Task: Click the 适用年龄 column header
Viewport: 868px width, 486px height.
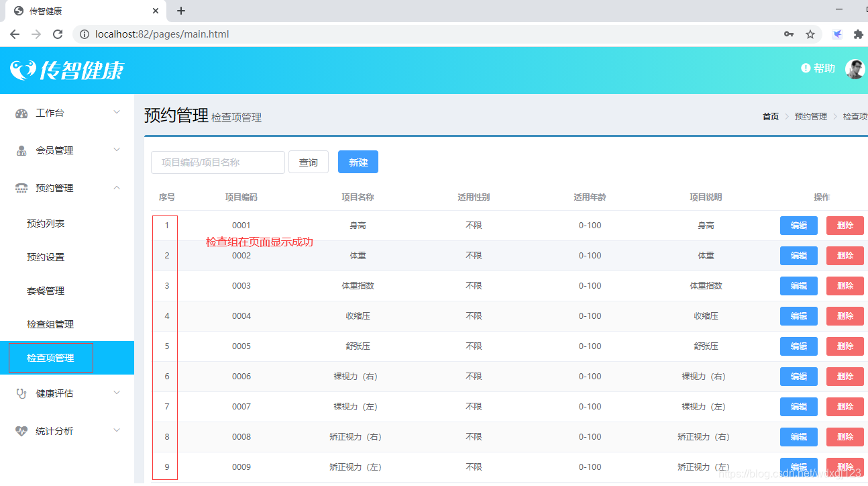Action: (590, 197)
